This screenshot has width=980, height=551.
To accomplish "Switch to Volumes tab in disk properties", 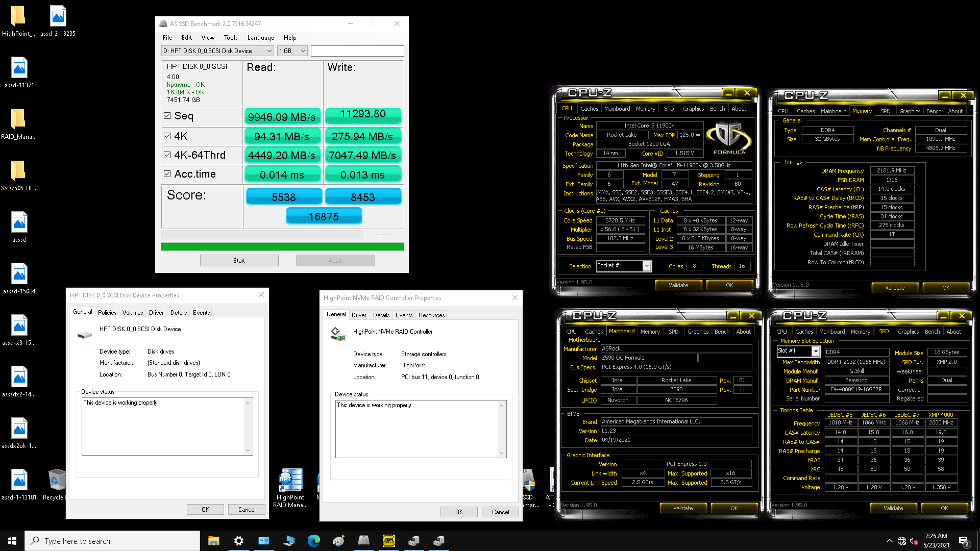I will coord(133,313).
